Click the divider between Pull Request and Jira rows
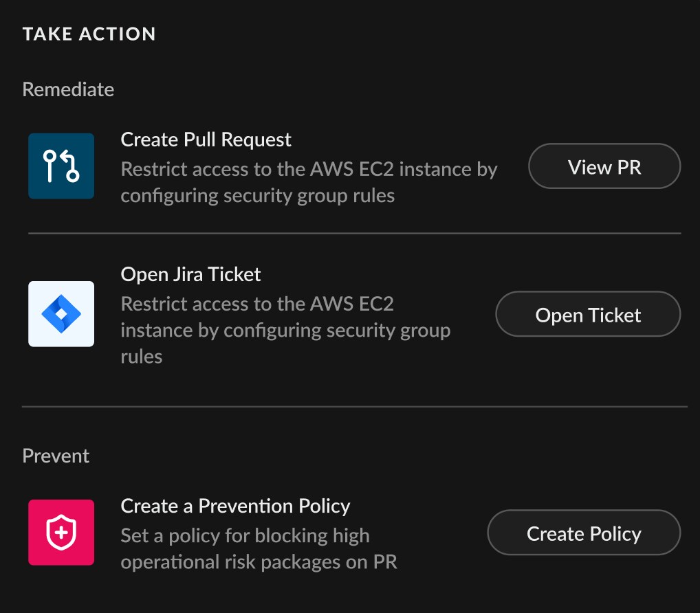This screenshot has width=700, height=613. point(354,234)
